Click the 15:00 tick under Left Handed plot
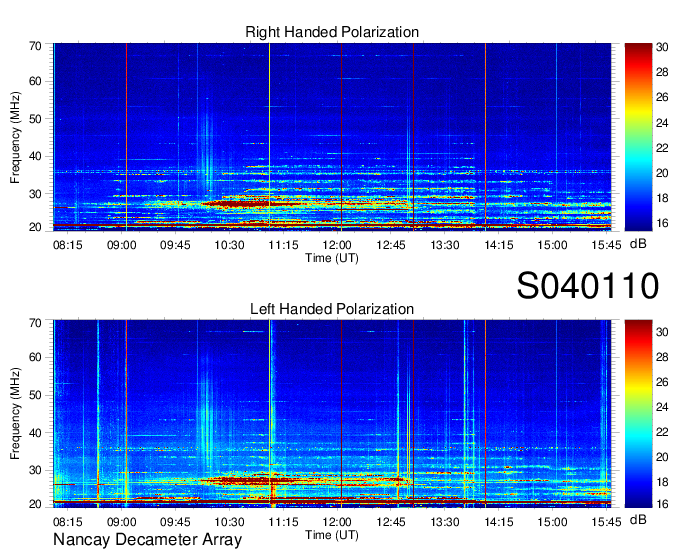 coord(552,522)
